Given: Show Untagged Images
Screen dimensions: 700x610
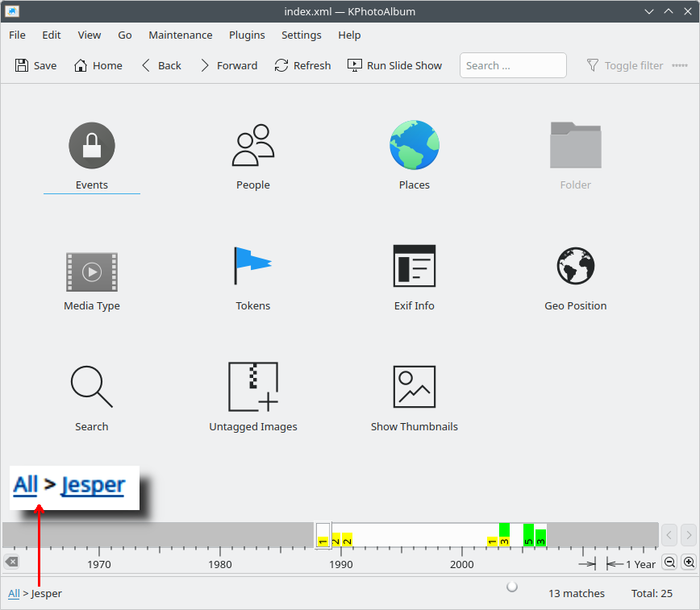Looking at the screenshot, I should pos(253,397).
